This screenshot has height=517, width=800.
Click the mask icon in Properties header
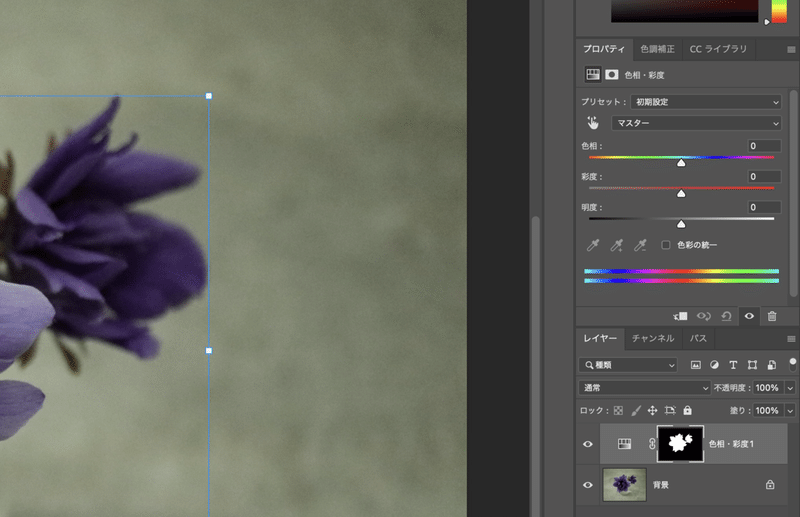(612, 75)
